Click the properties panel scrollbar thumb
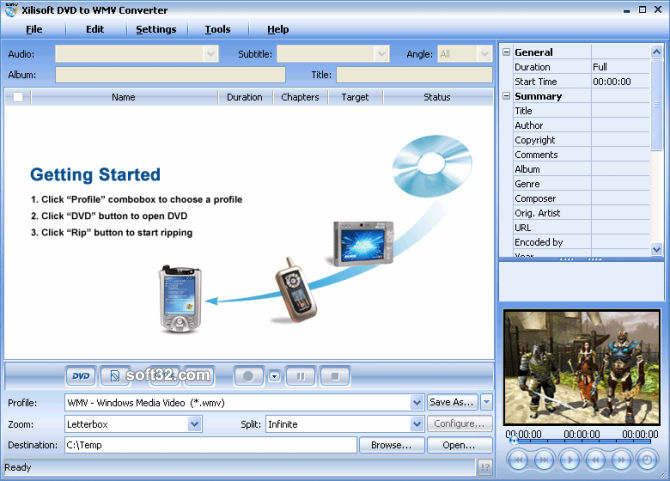This screenshot has width=670, height=481. click(x=657, y=104)
